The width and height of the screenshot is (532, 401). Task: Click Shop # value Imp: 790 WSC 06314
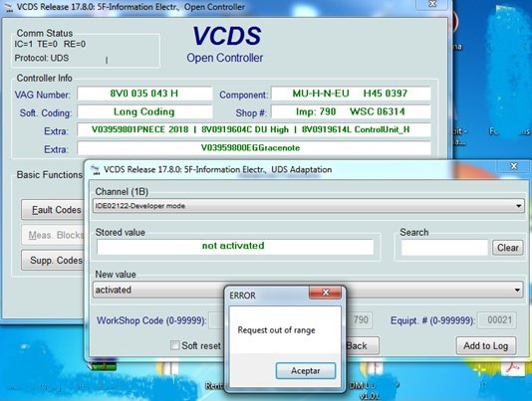pyautogui.click(x=351, y=111)
